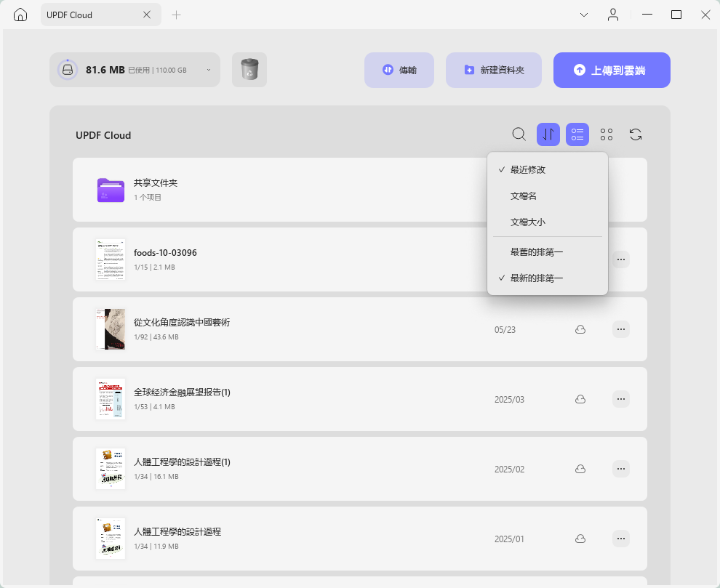The height and width of the screenshot is (588, 720).
Task: Close the UPDF Cloud tab
Action: pos(147,15)
